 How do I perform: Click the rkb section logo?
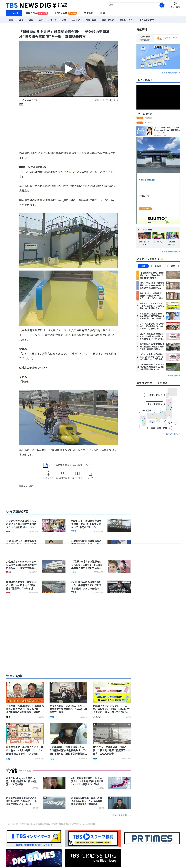pyautogui.click(x=12, y=770)
